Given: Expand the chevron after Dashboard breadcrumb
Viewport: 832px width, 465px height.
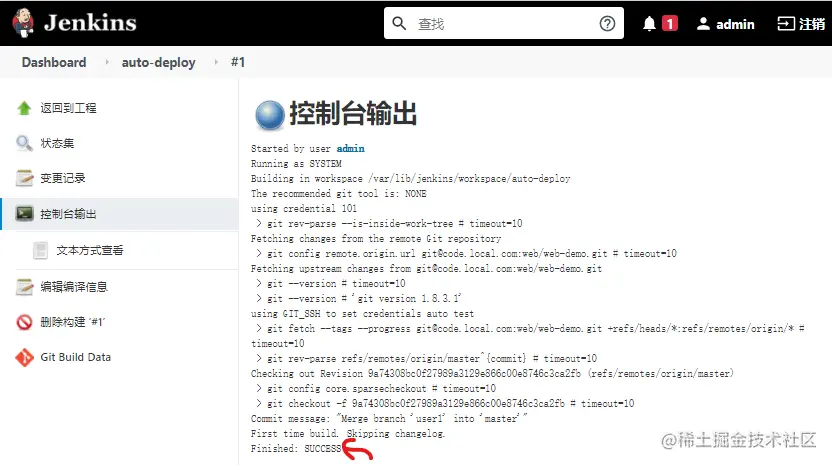Looking at the screenshot, I should [107, 62].
